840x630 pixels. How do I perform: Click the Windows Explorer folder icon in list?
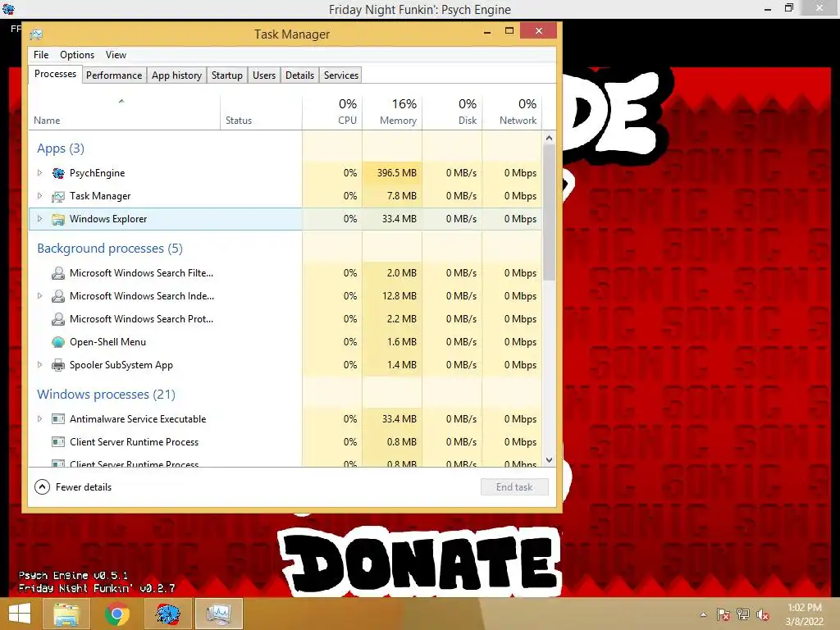point(58,219)
